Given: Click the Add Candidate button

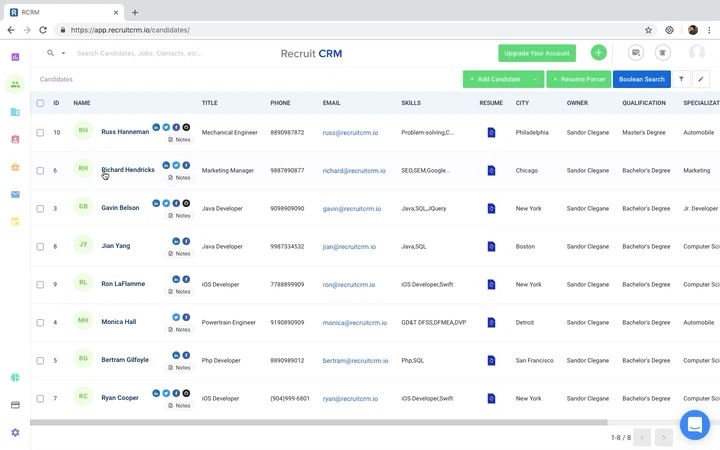Looking at the screenshot, I should click(495, 79).
